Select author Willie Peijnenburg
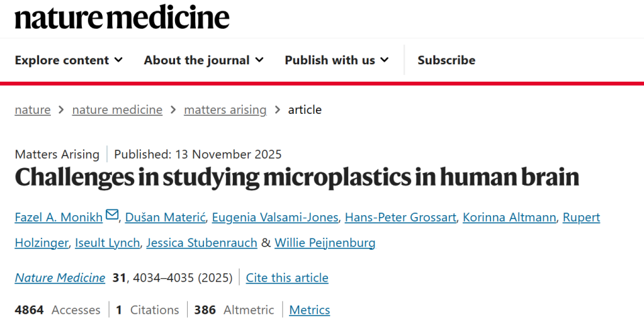644x329 pixels. click(325, 243)
